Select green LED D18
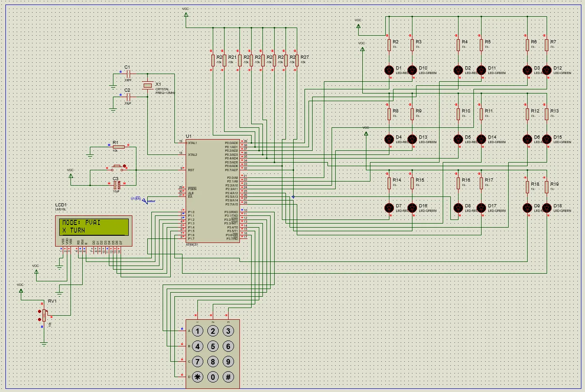The width and height of the screenshot is (585, 392). click(547, 208)
